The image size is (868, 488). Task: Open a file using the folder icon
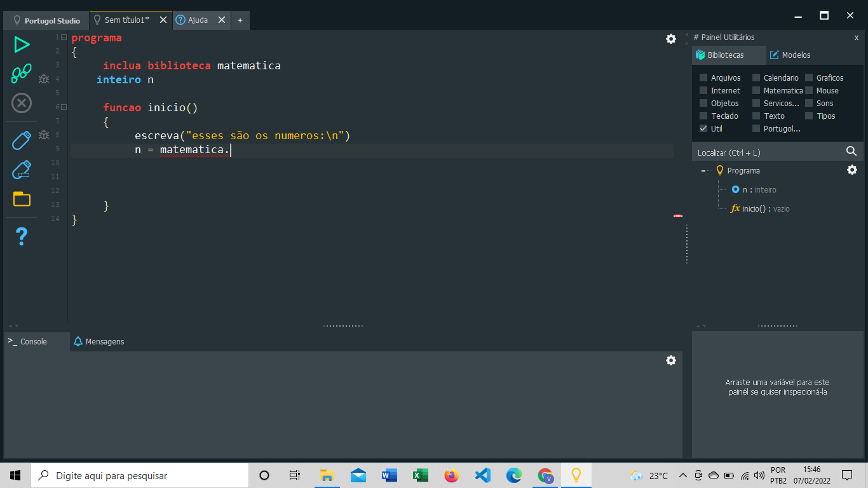21,199
